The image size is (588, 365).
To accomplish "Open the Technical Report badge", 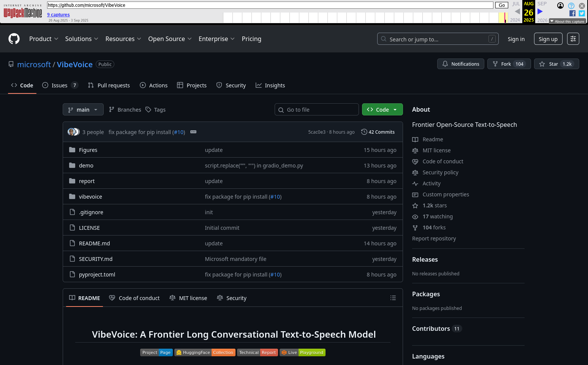I will pos(258,352).
